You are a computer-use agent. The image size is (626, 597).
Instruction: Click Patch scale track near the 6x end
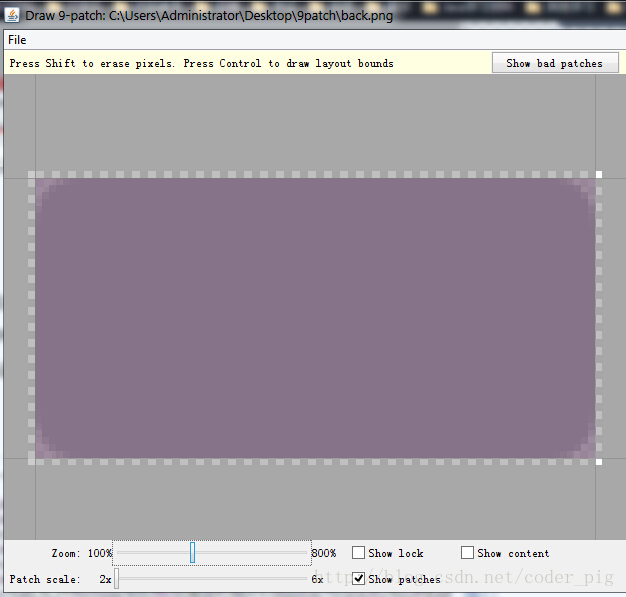300,579
